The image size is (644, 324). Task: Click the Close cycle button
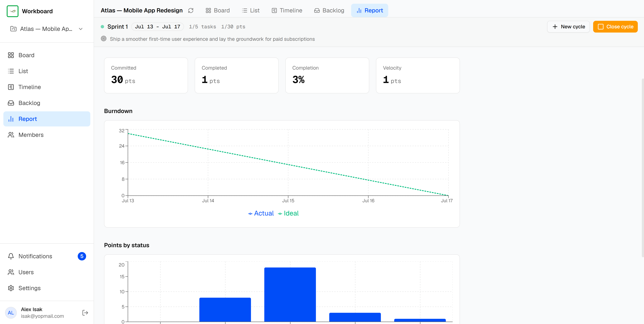point(615,27)
